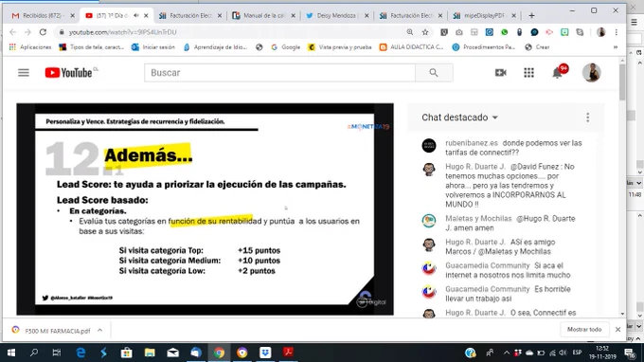Click the zoom magnifier in address bar
The width and height of the screenshot is (644, 362).
tap(410, 32)
